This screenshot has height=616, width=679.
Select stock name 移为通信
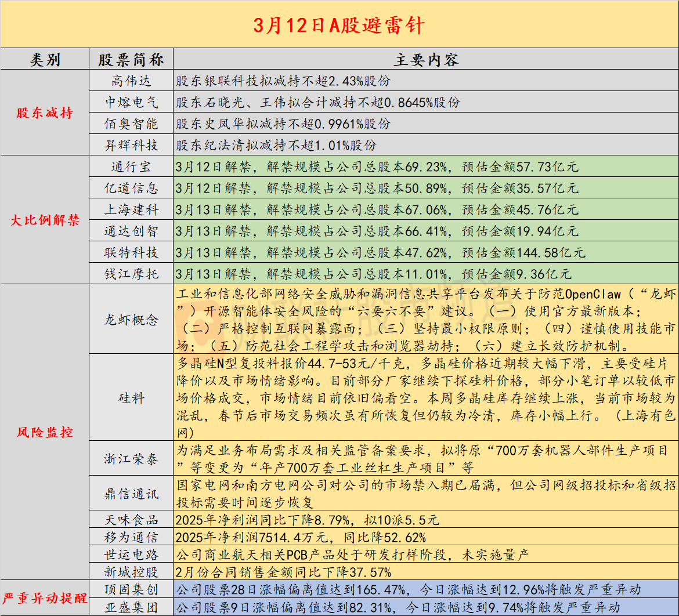click(x=131, y=537)
